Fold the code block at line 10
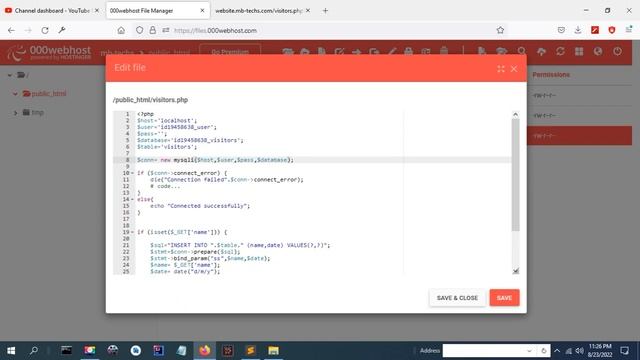640x360 pixels. click(132, 173)
